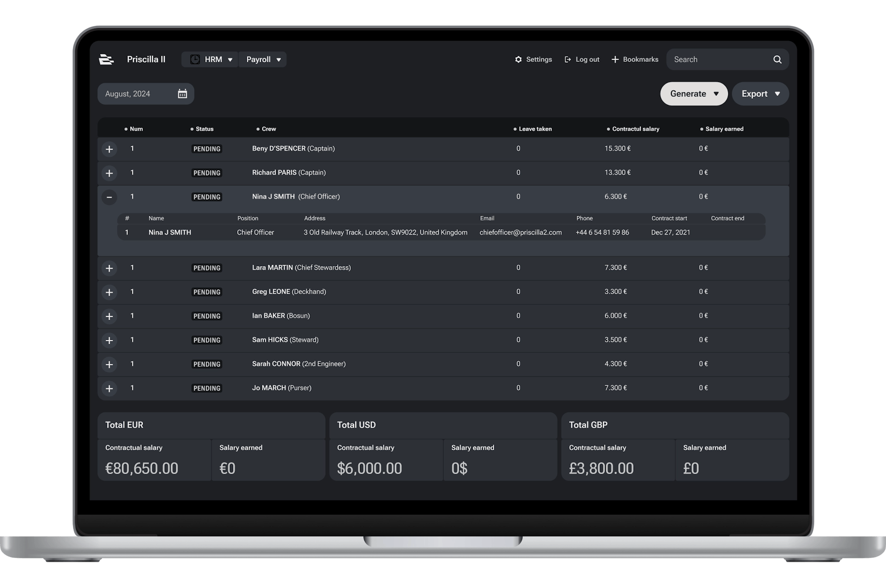
Task: Click PENDING status badge for Ian BAKER
Action: click(x=207, y=316)
